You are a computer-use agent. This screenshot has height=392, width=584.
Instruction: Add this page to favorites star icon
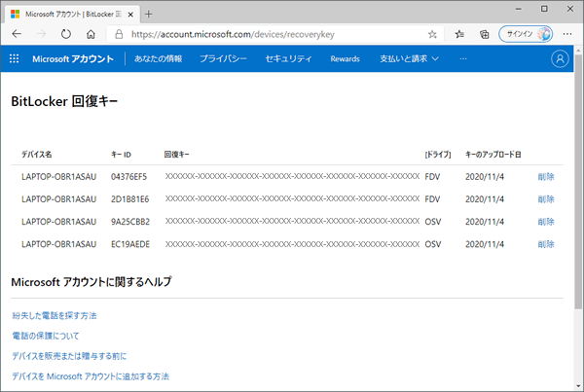click(432, 34)
